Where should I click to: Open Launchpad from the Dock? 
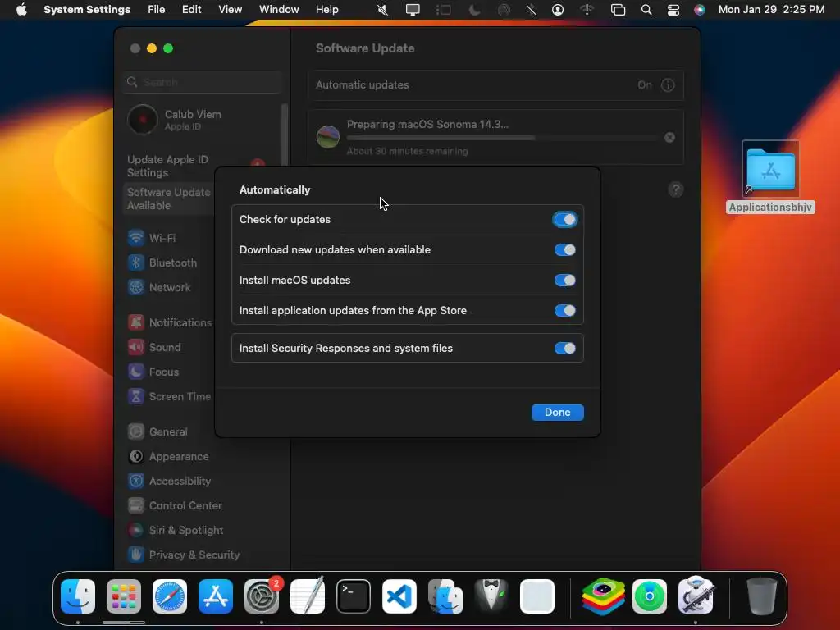[x=124, y=596]
